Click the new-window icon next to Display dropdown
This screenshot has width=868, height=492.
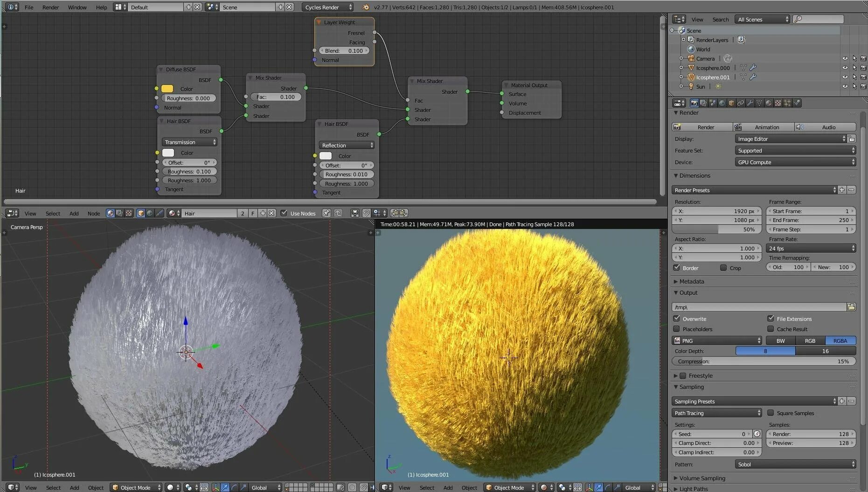tap(851, 139)
